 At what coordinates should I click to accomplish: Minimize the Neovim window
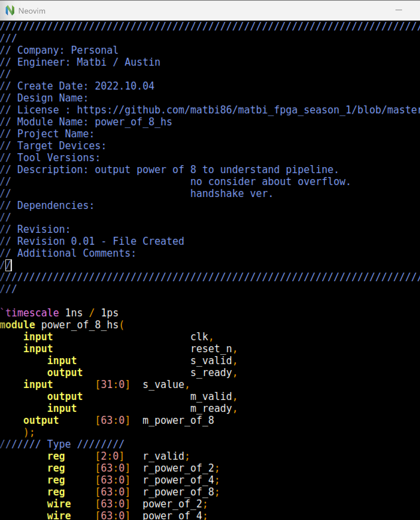[399, 10]
